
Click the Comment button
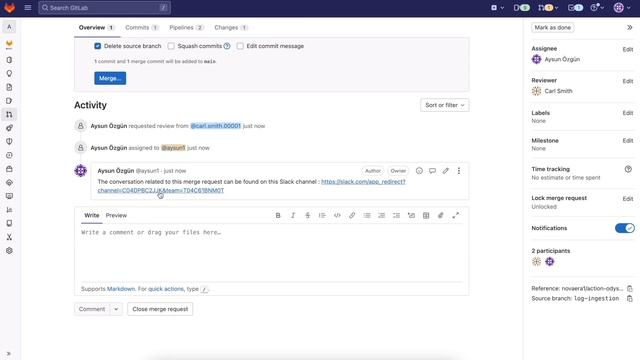[x=92, y=309]
